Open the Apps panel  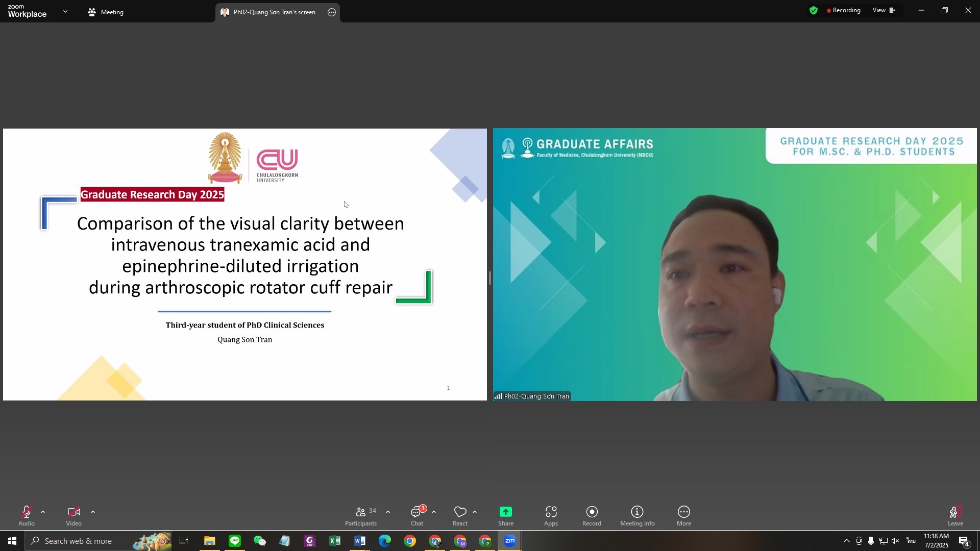(x=551, y=516)
